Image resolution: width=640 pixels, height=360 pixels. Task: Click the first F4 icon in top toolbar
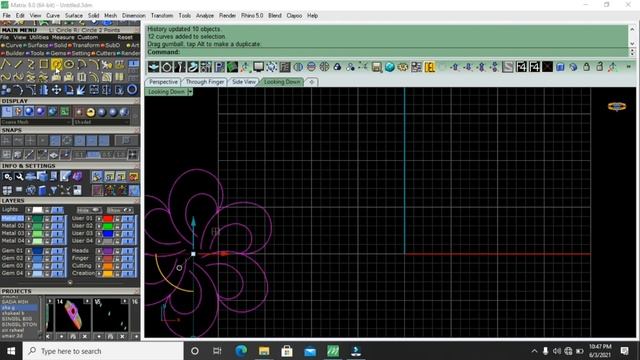[x=521, y=67]
